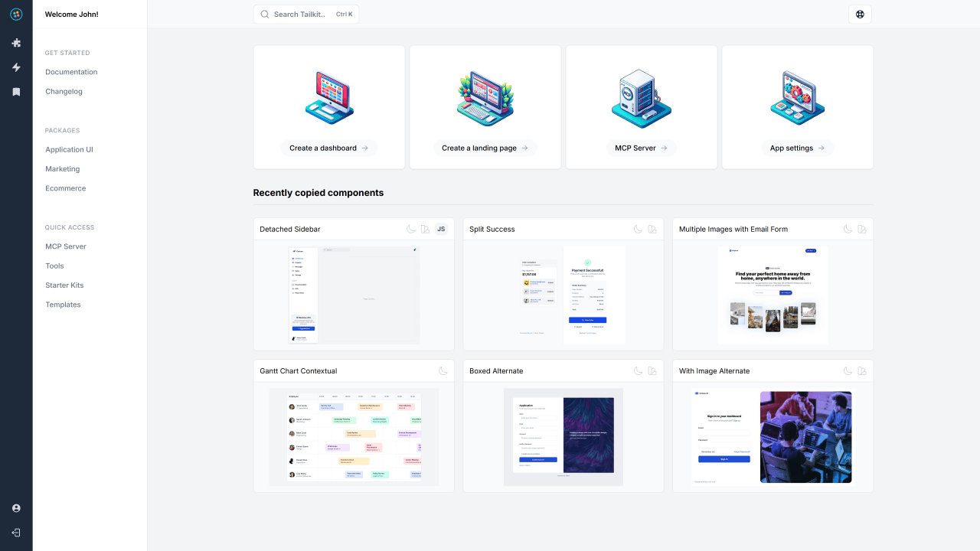Viewport: 980px width, 551px height.
Task: Open the Changelog sidebar link
Action: click(64, 91)
